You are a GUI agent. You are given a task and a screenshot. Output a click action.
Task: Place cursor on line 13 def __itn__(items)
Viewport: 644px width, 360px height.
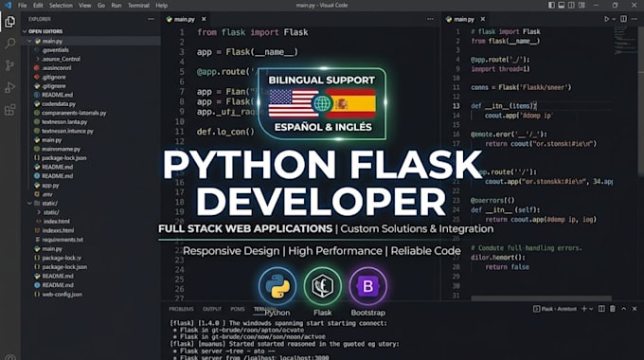point(504,106)
